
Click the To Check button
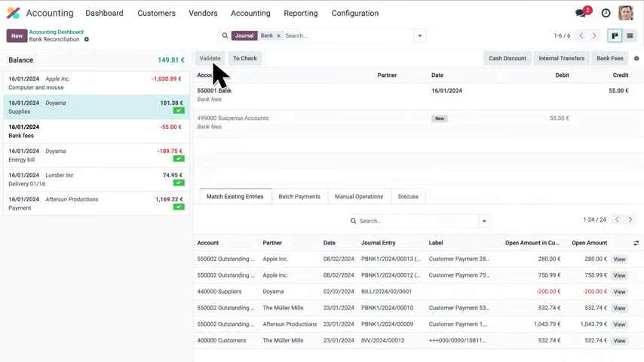[245, 58]
